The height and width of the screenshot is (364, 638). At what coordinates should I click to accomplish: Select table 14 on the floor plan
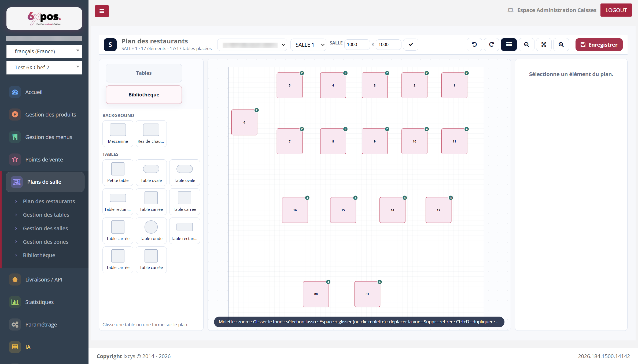click(x=392, y=210)
